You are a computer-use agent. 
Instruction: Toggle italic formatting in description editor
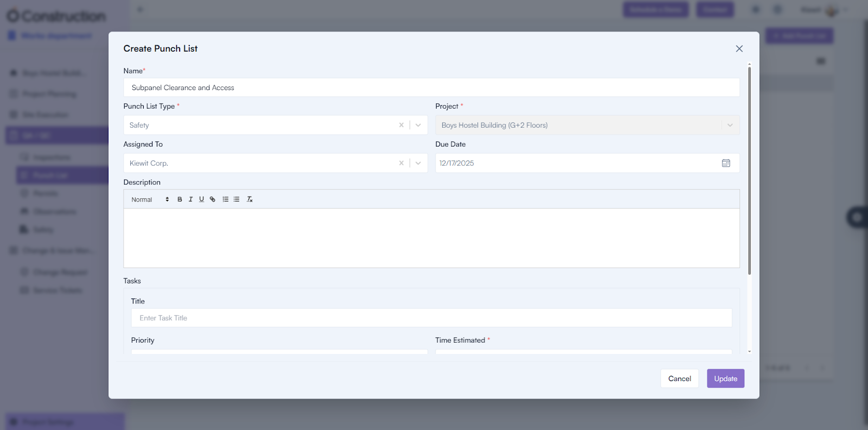point(190,199)
